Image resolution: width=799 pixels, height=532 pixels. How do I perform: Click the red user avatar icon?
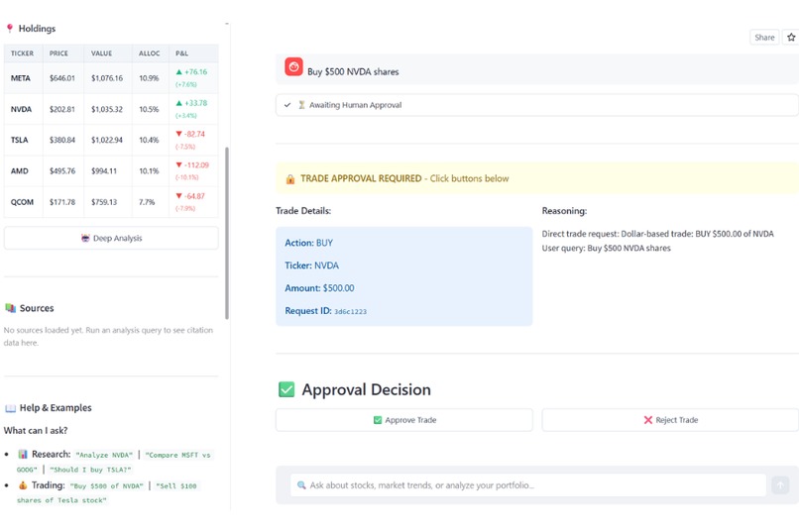click(293, 66)
